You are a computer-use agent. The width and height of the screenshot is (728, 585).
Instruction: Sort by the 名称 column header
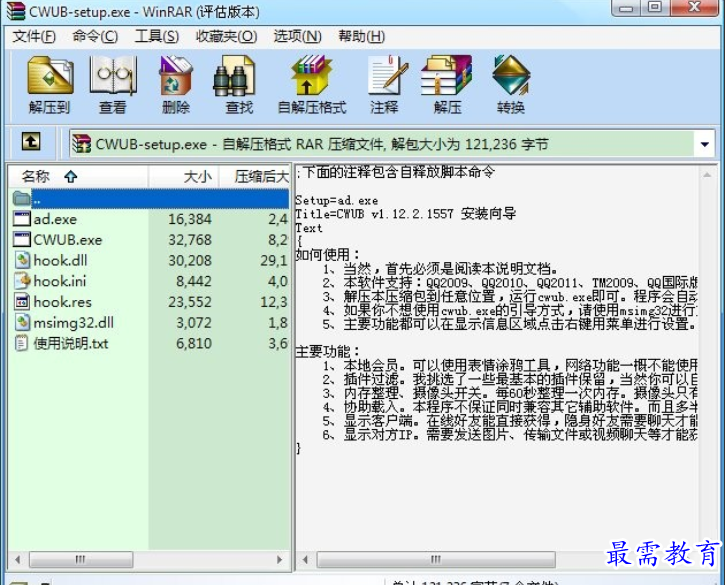(x=78, y=176)
